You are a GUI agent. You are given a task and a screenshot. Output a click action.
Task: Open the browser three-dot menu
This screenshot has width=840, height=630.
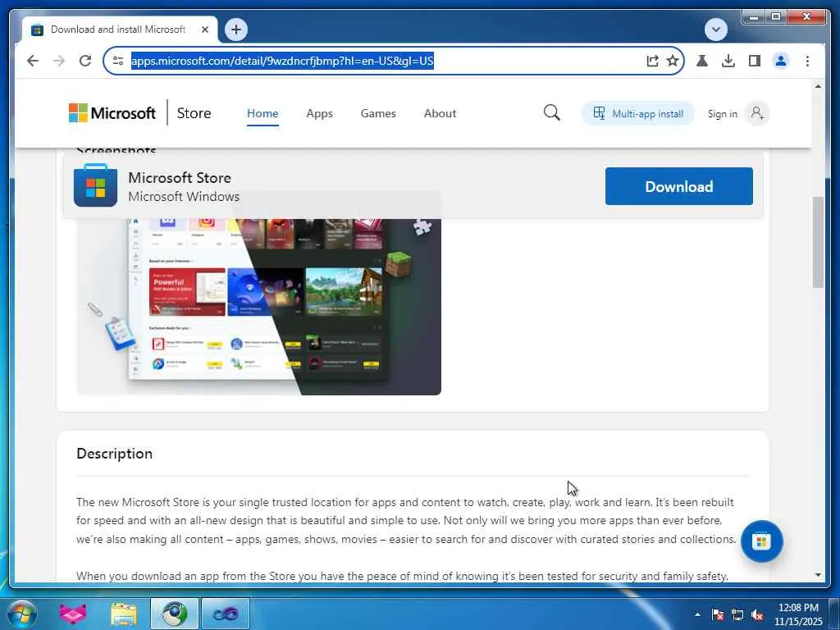807,61
